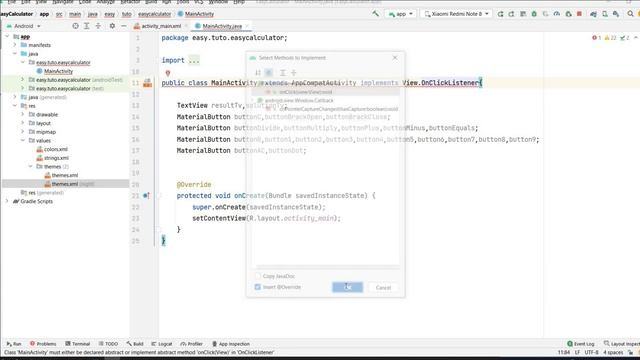Click the Select Opened File target icon
Image resolution: width=640 pixels, height=360 pixels.
tap(75, 26)
